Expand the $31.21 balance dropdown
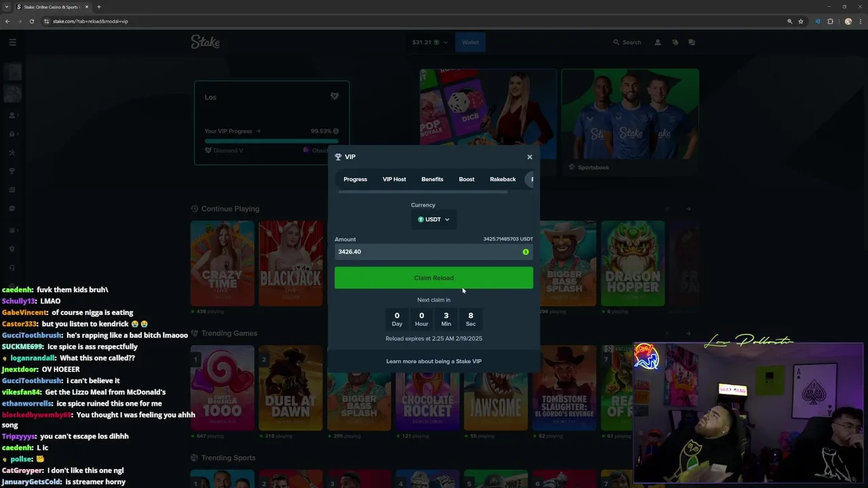868x488 pixels. point(430,42)
